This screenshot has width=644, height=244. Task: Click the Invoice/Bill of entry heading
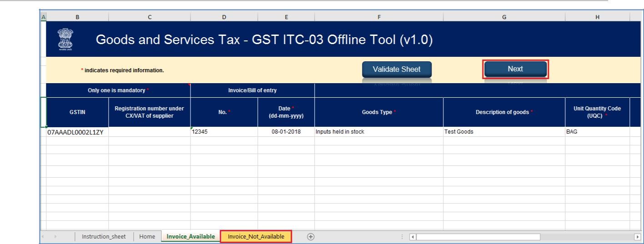pyautogui.click(x=252, y=90)
